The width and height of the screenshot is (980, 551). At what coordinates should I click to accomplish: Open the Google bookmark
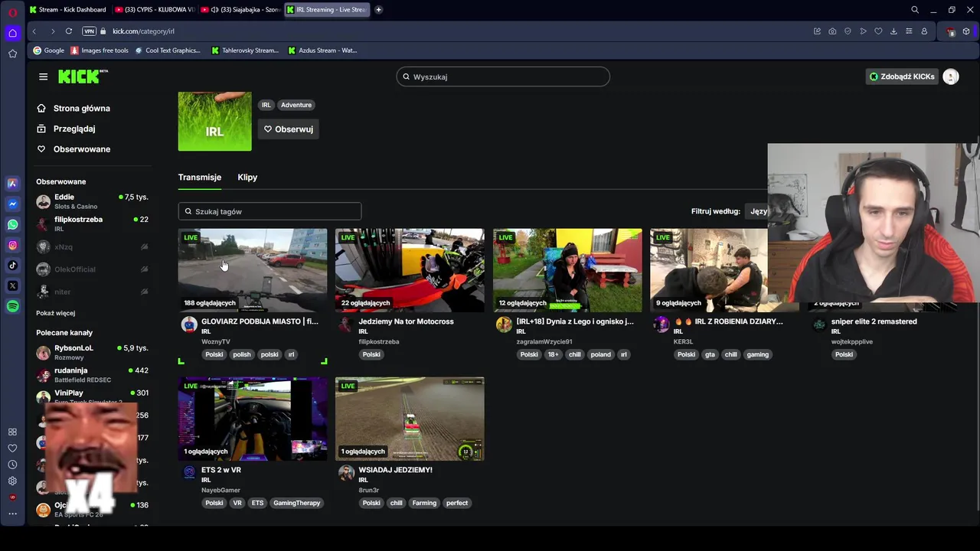click(48, 51)
